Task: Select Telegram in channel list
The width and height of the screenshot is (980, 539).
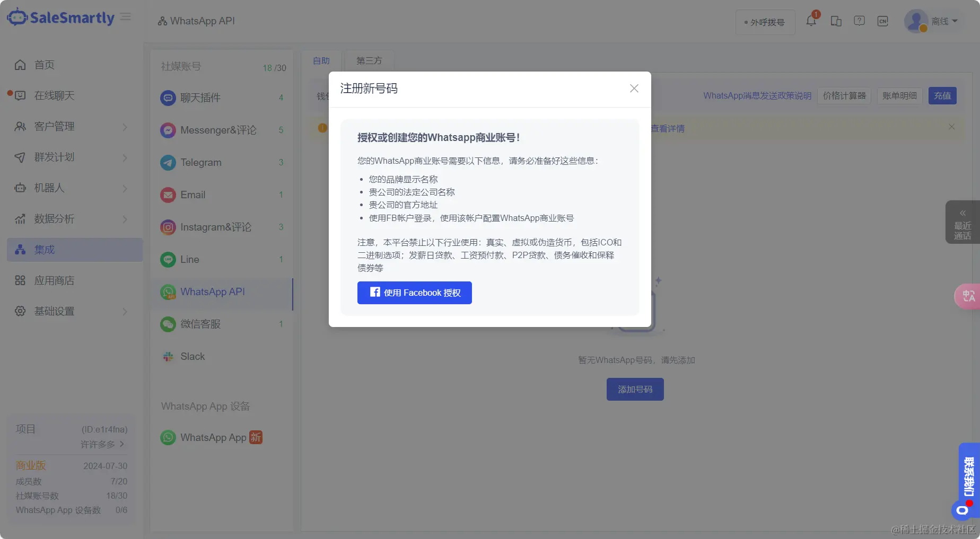Action: (x=222, y=162)
